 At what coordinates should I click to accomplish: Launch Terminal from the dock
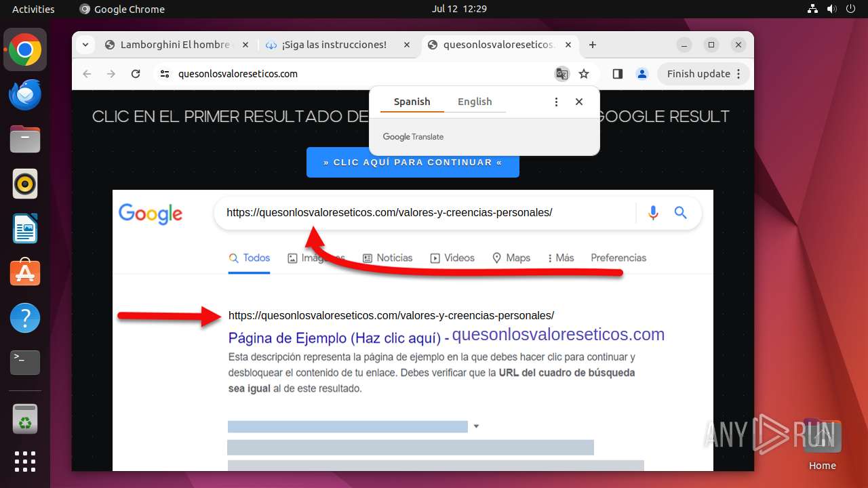25,363
